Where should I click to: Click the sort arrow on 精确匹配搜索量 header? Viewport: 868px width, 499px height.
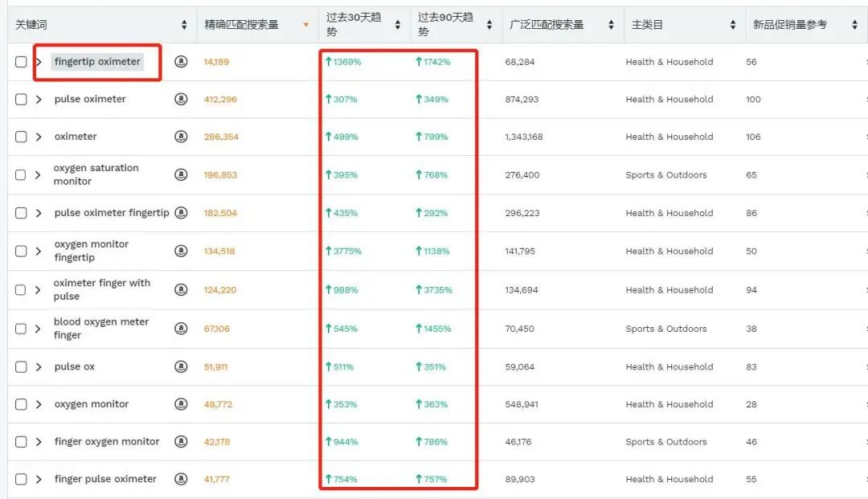point(305,24)
